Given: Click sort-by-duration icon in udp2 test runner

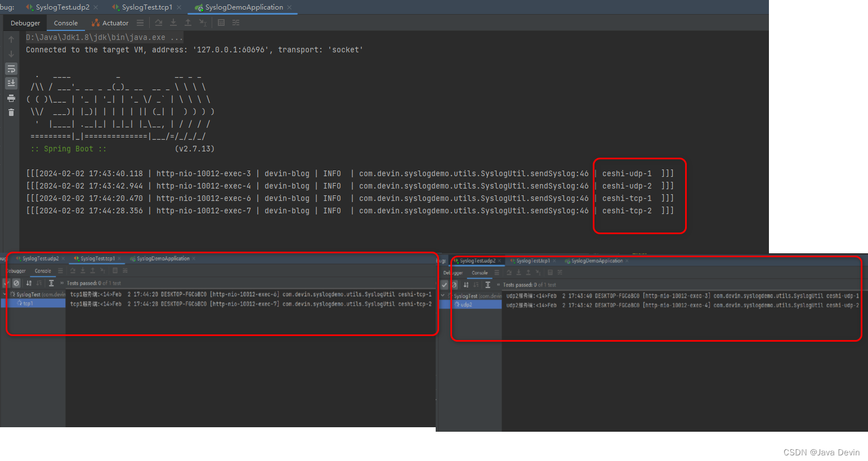Looking at the screenshot, I should [476, 285].
